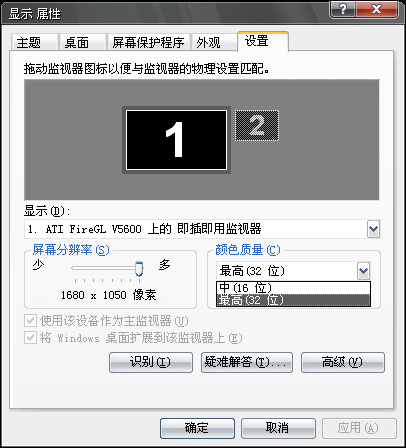This screenshot has width=406, height=448.
Task: Toggle 将 Windows 桌面扩展到该监视器上 checkbox
Action: [x=30, y=338]
